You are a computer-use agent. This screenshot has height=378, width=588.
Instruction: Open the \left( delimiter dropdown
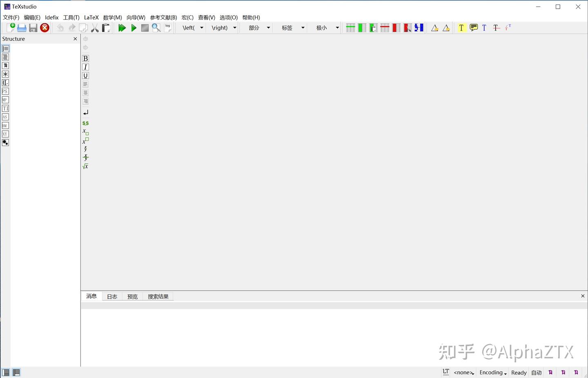click(201, 27)
